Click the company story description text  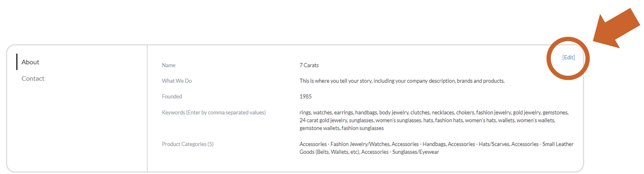click(x=402, y=81)
